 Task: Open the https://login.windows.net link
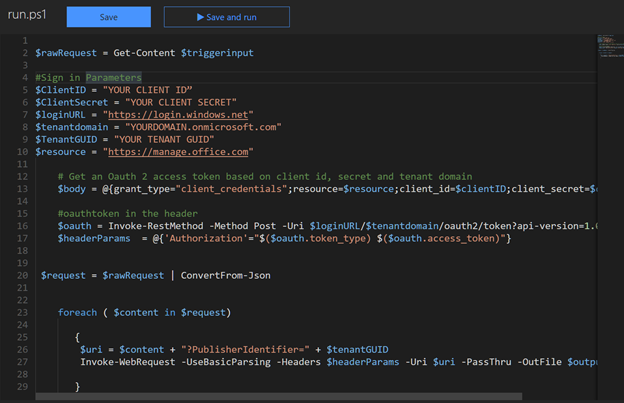178,115
